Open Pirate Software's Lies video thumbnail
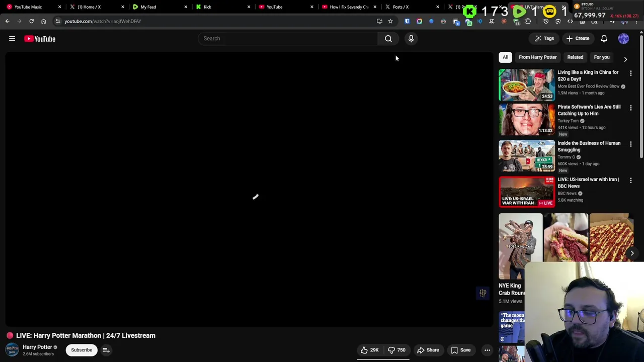The height and width of the screenshot is (362, 644). click(527, 119)
